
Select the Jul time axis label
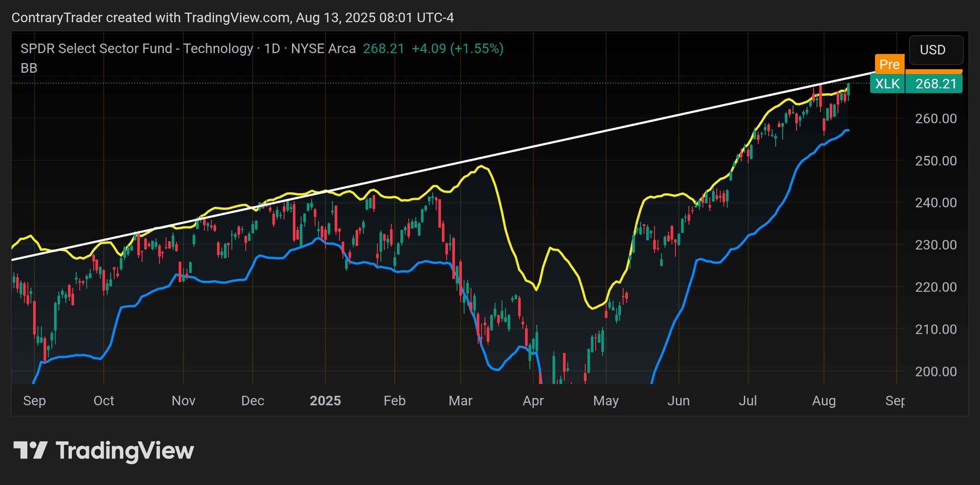click(x=748, y=401)
